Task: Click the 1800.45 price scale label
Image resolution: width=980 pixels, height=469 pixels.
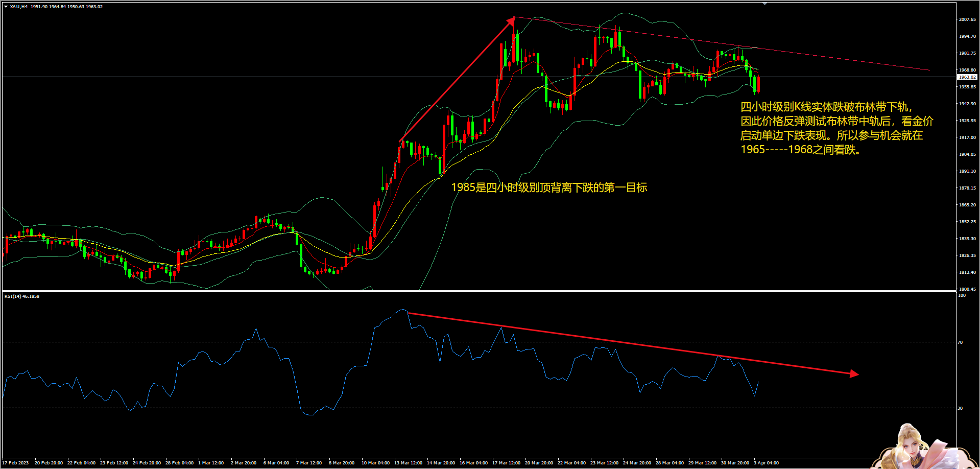Action: coord(967,289)
